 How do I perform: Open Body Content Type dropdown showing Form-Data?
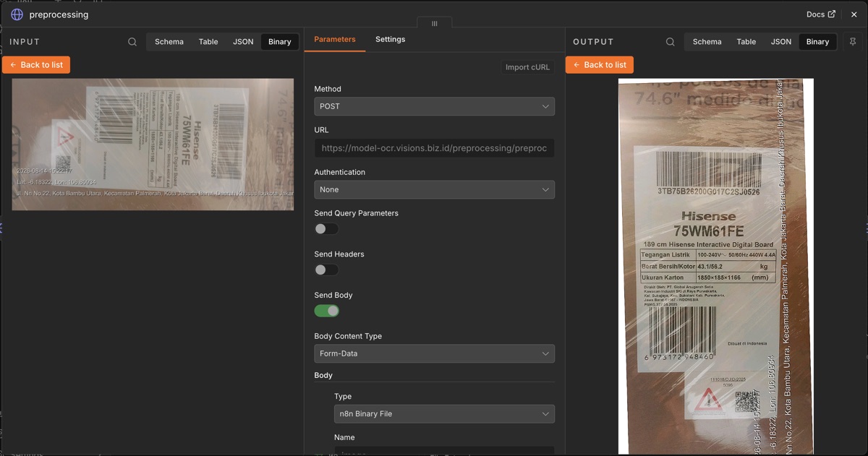coord(435,353)
